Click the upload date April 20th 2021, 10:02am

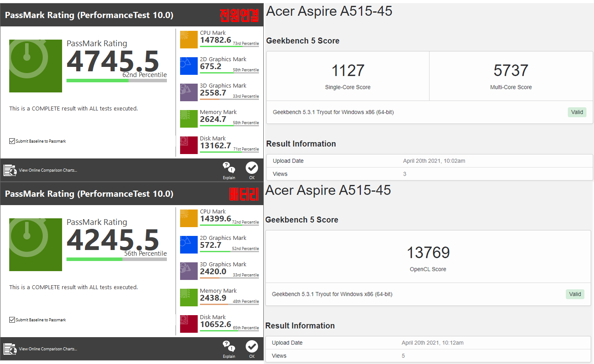pos(434,161)
